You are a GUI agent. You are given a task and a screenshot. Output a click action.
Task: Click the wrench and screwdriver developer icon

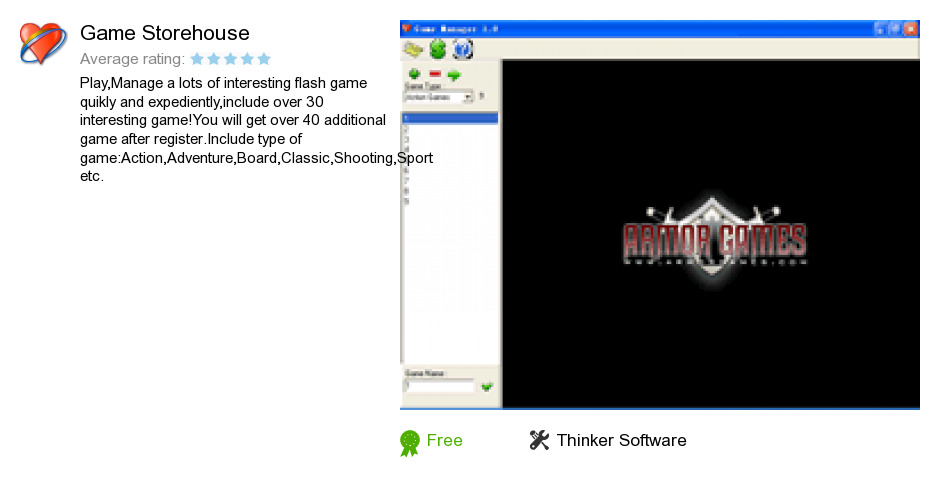tap(539, 441)
